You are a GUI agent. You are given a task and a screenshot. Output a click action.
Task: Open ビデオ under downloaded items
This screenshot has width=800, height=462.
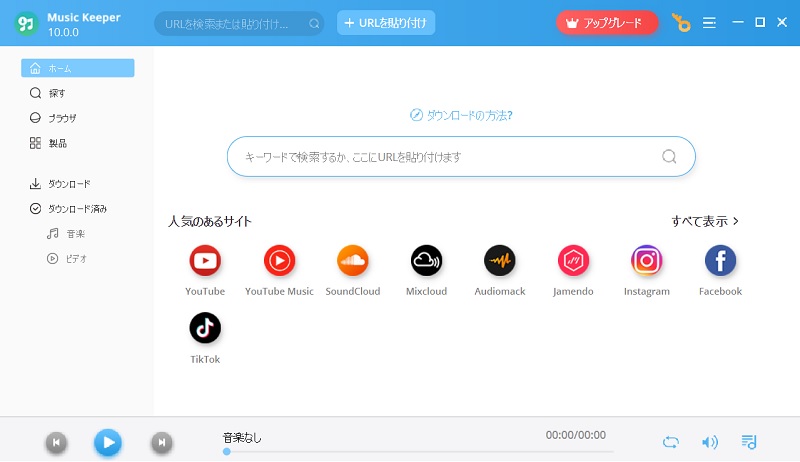[78, 259]
